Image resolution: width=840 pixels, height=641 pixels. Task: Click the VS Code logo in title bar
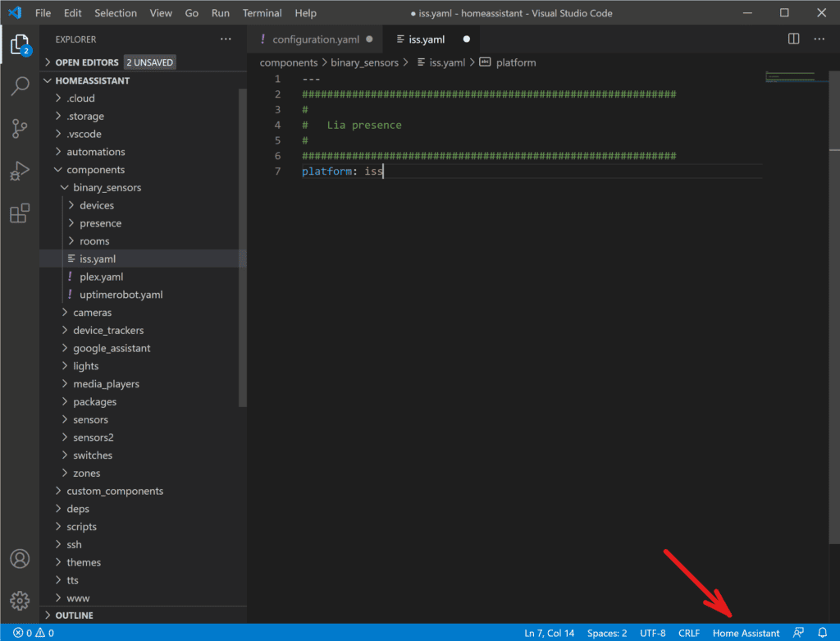(15, 13)
